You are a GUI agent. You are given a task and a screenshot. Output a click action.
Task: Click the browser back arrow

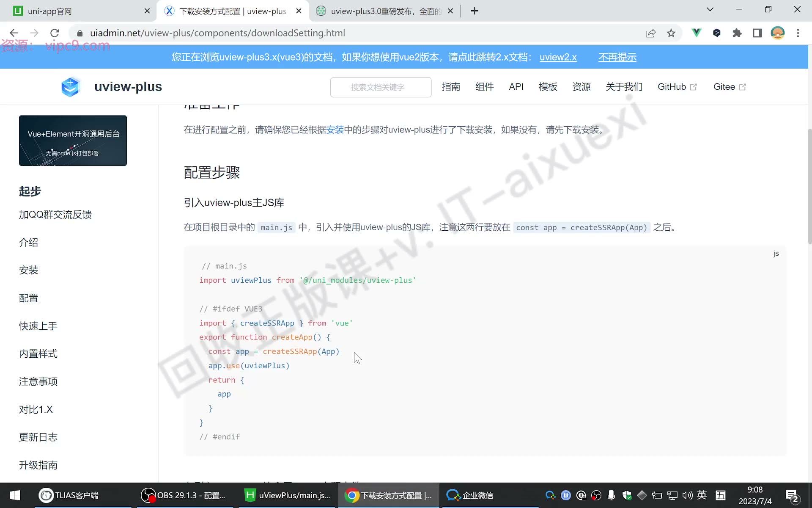[14, 33]
